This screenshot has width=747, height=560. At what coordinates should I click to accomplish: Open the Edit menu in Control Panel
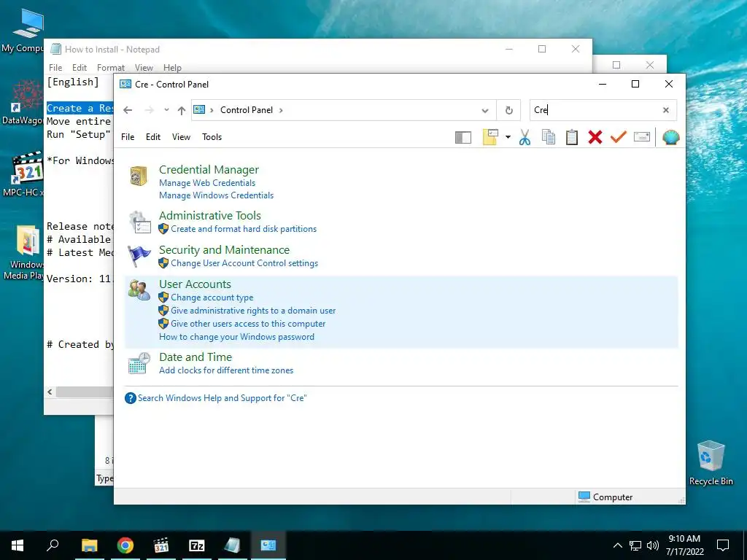coord(153,137)
